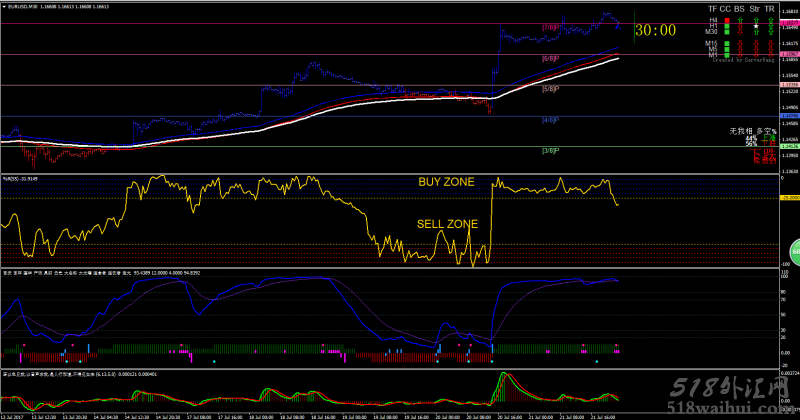Click the BUY ZONE label
This screenshot has height=420, width=800.
pos(446,182)
